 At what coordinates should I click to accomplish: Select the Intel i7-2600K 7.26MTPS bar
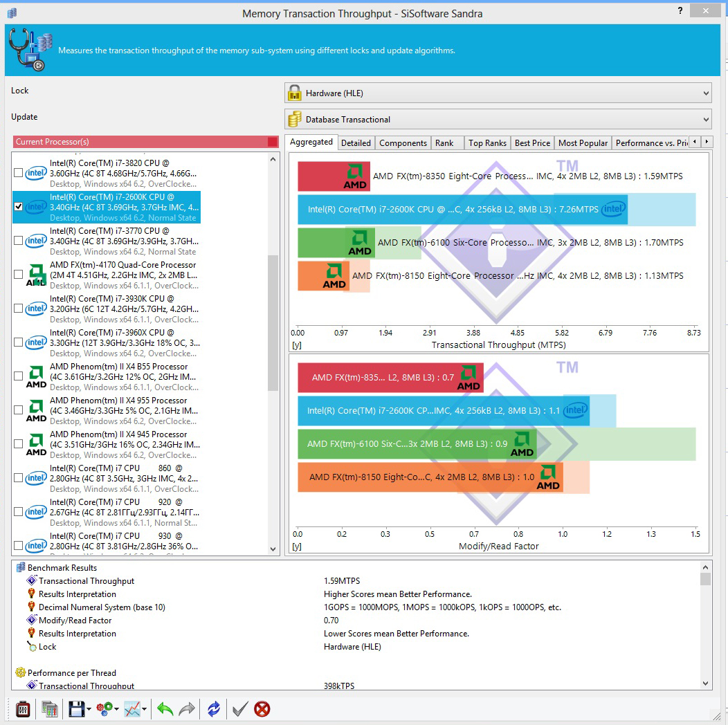tap(462, 210)
